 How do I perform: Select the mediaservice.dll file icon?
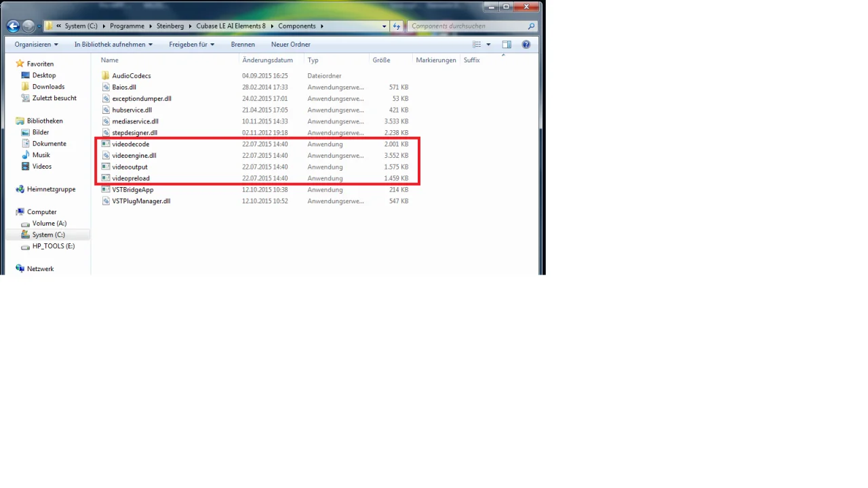click(x=105, y=121)
